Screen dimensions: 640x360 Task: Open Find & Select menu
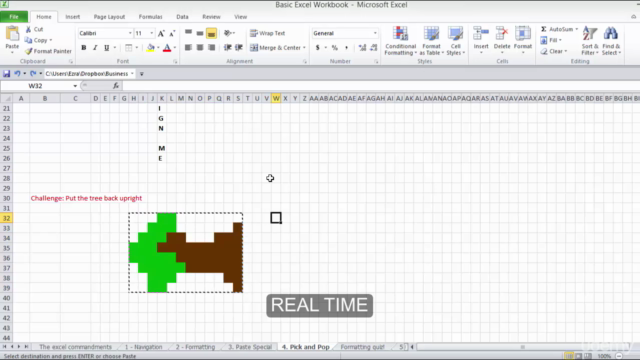[x=611, y=41]
